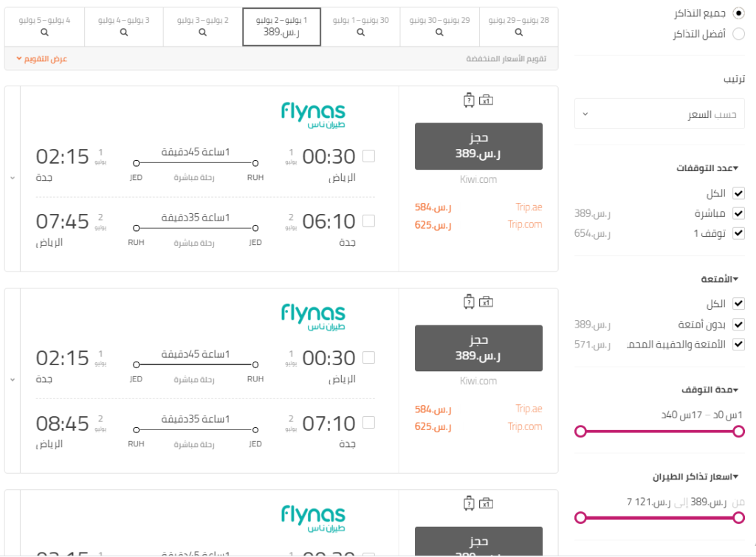The width and height of the screenshot is (756, 557).
Task: Switch to 29 يونيو – 30 يونيو date tab
Action: coord(440,27)
